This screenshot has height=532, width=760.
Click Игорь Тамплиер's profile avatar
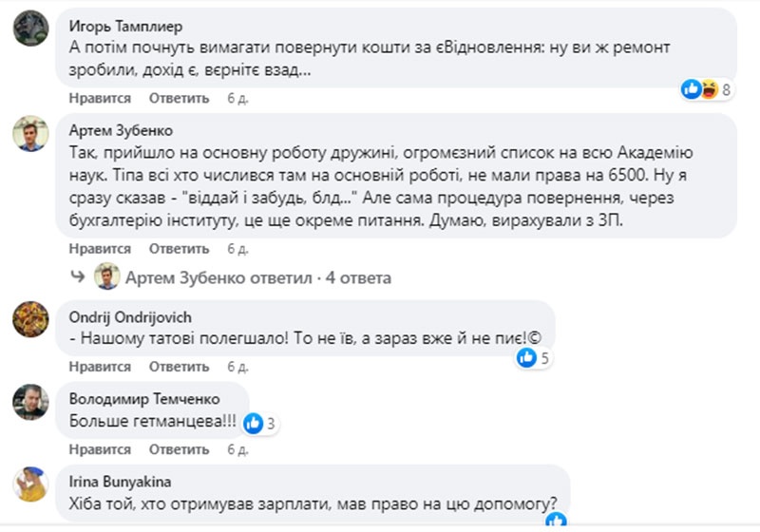pyautogui.click(x=30, y=28)
